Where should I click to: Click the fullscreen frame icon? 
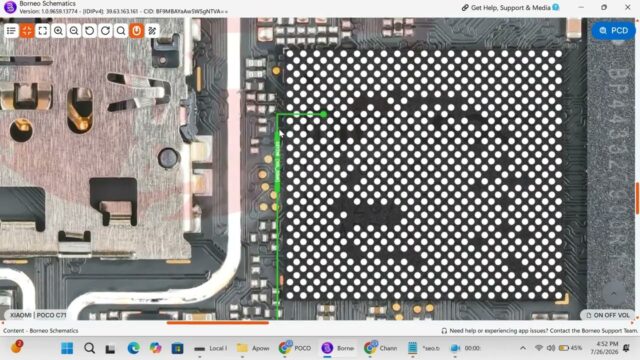42,31
